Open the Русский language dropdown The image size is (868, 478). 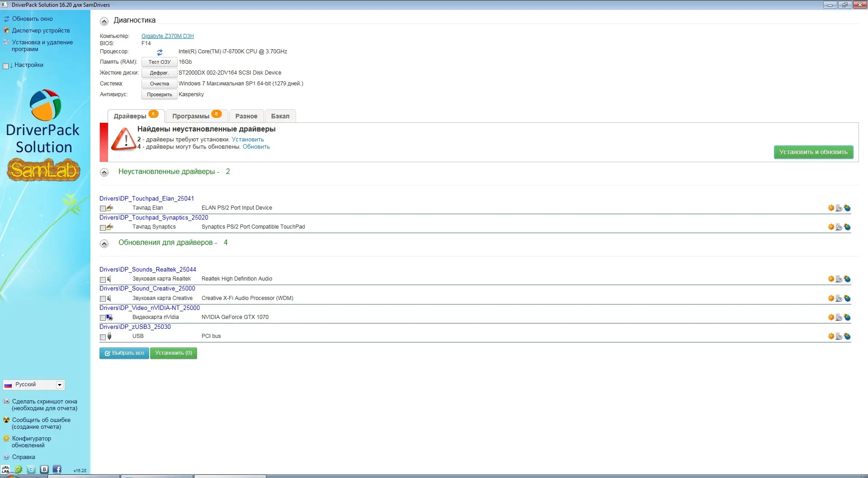click(x=34, y=384)
